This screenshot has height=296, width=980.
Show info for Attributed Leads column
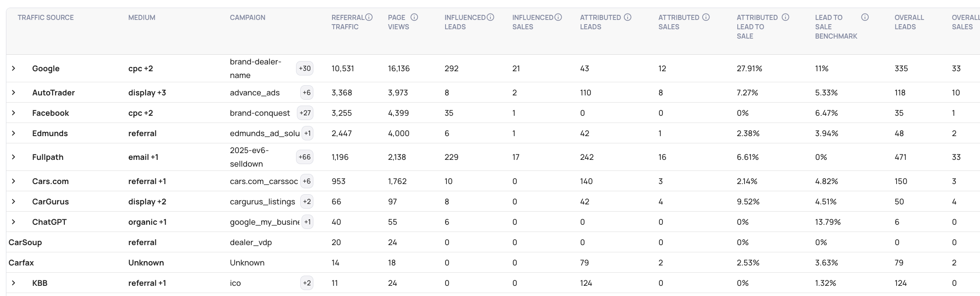point(628,17)
